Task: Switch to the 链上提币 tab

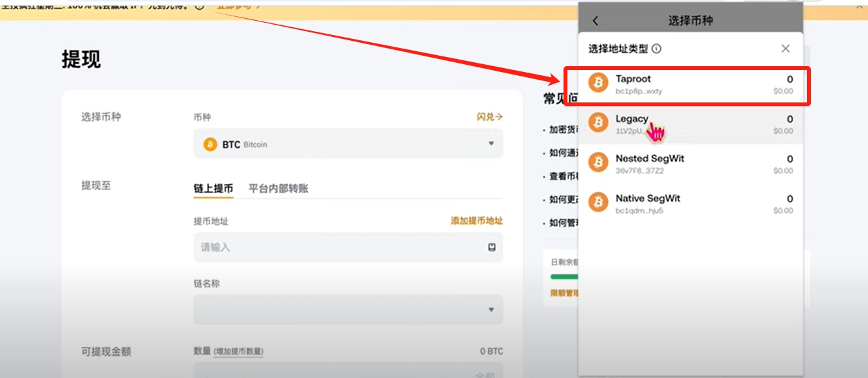Action: tap(213, 189)
